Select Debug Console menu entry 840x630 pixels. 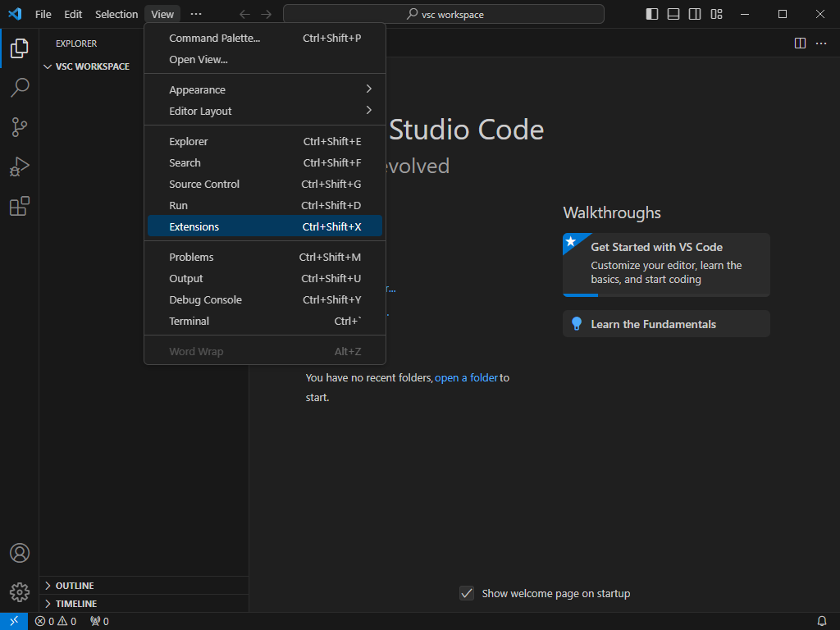(265, 299)
